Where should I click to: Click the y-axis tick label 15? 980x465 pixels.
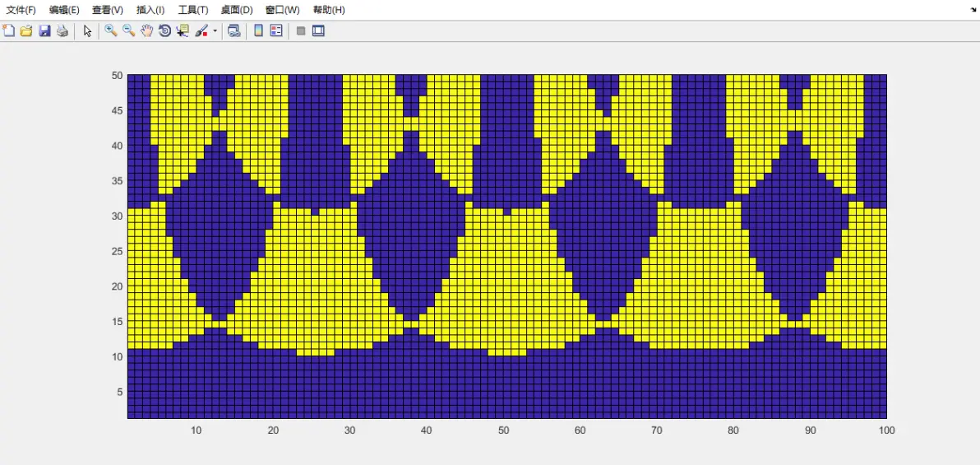click(x=117, y=322)
